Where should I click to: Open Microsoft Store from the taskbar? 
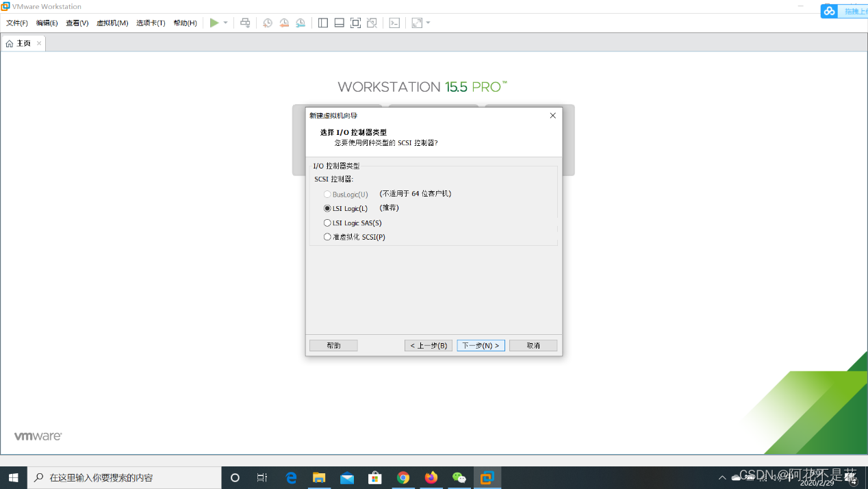[375, 477]
